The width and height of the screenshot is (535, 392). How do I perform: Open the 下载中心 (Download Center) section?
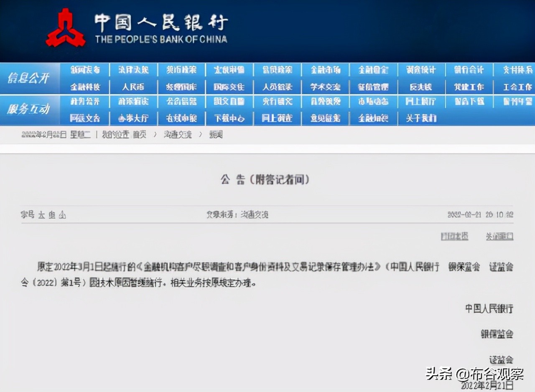229,118
